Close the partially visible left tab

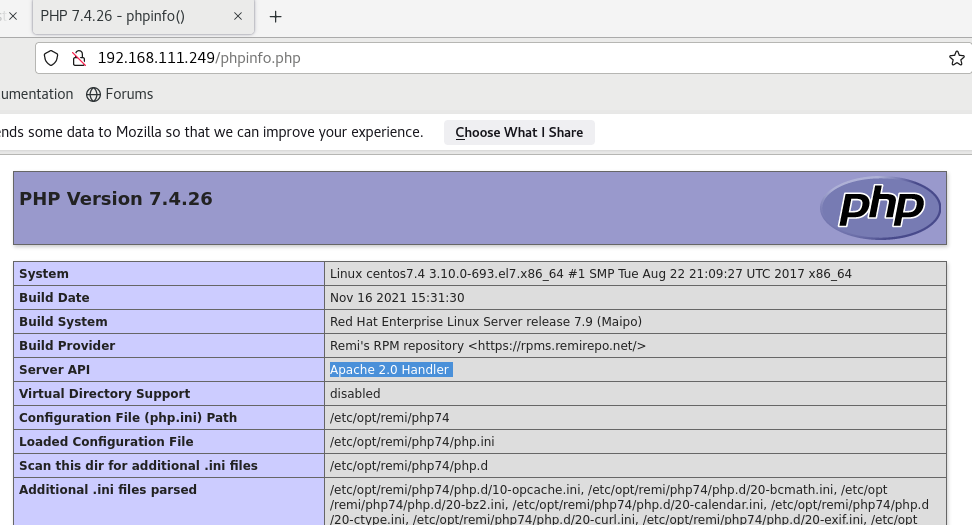click(x=12, y=16)
